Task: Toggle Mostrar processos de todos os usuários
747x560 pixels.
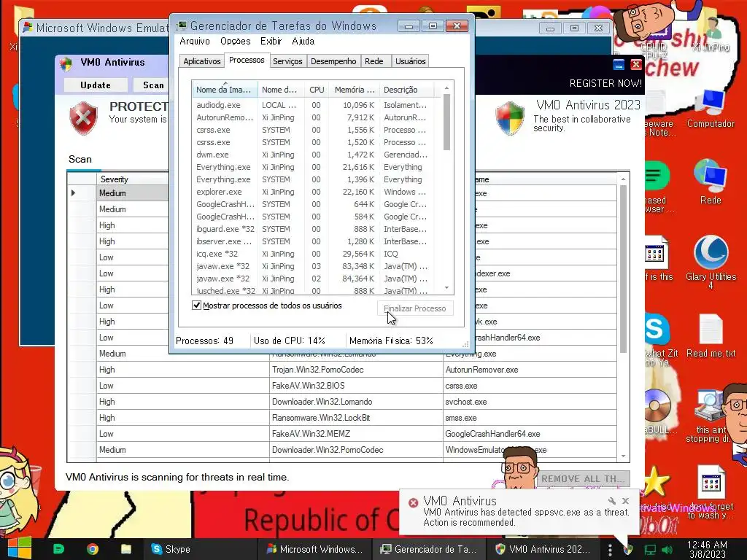Action: (196, 306)
